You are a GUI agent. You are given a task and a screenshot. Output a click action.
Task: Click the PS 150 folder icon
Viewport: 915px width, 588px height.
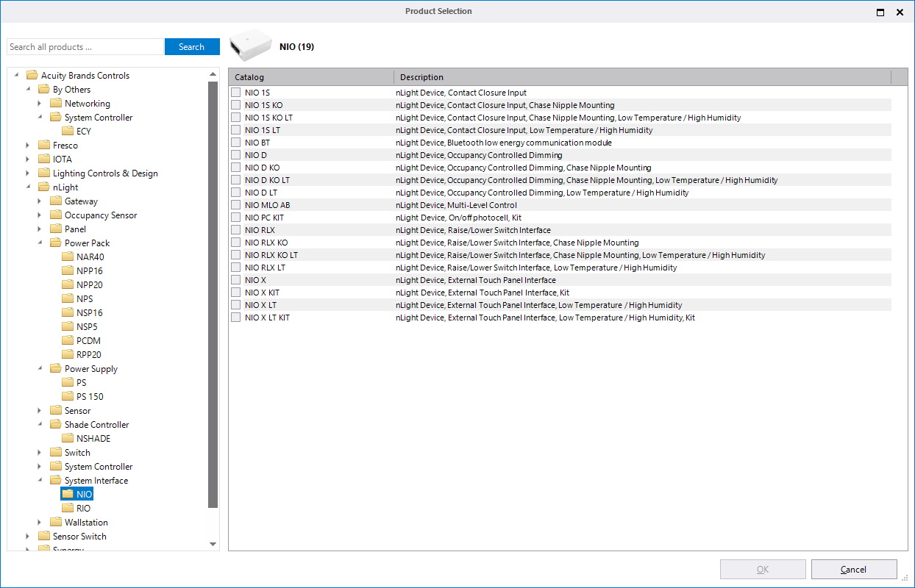pyautogui.click(x=68, y=397)
